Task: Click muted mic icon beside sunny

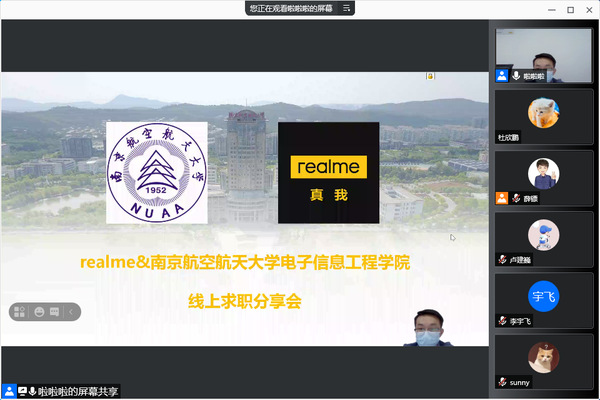Action: click(x=502, y=382)
